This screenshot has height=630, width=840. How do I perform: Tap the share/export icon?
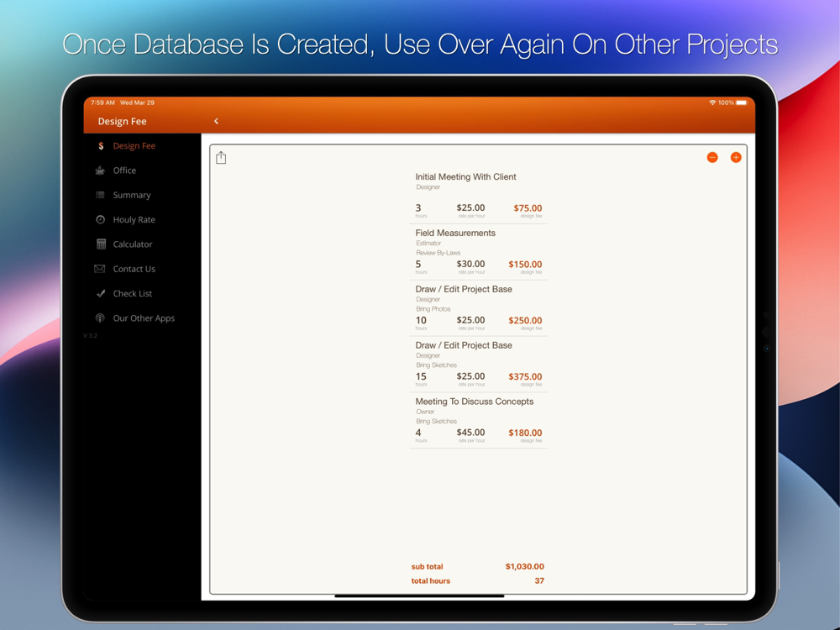(x=221, y=158)
